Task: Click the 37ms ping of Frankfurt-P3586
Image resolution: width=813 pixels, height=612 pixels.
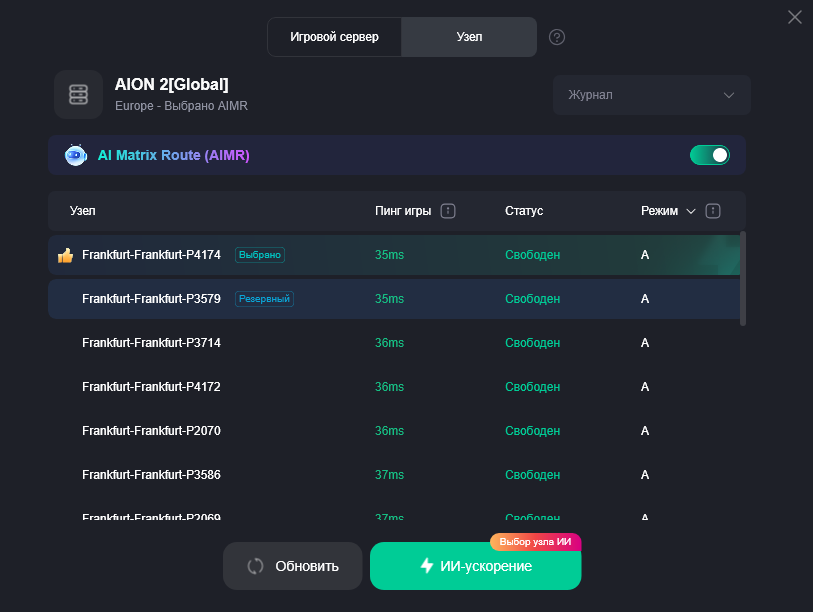Action: point(389,475)
